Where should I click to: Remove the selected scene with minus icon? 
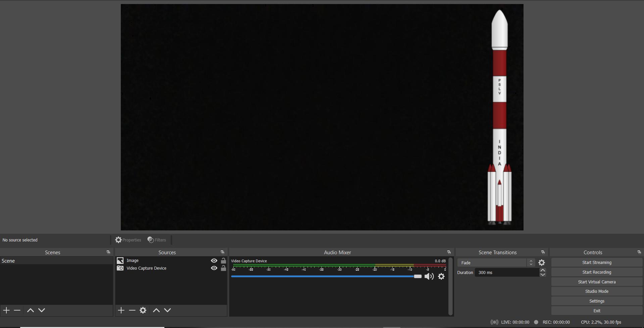[17, 310]
